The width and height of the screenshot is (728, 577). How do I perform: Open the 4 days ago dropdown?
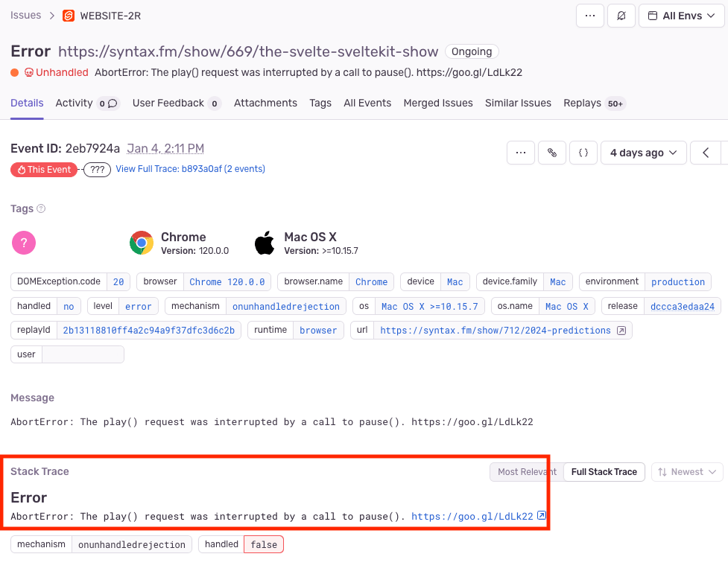pyautogui.click(x=644, y=153)
